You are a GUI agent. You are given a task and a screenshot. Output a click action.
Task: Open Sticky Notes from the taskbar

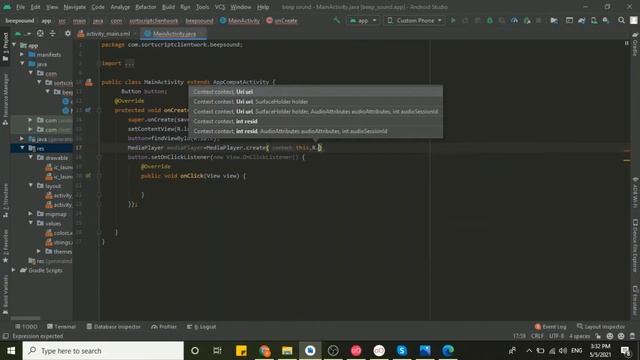(x=241, y=351)
